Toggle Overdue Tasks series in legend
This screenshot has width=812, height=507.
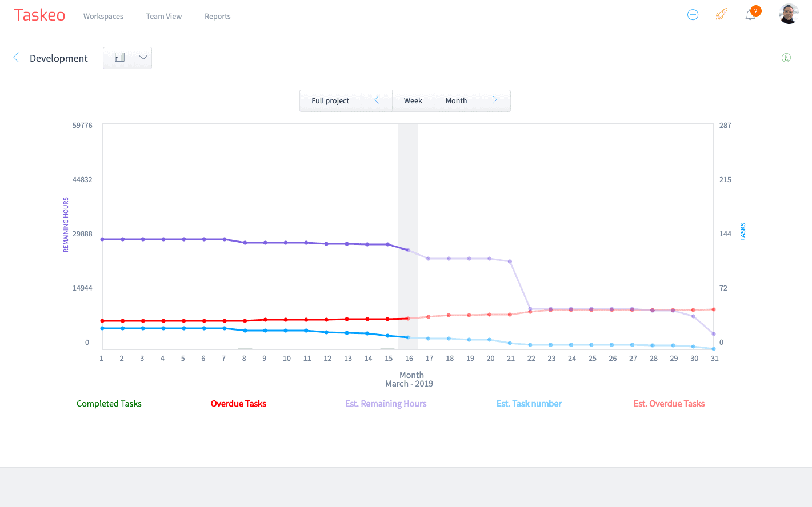(x=238, y=404)
